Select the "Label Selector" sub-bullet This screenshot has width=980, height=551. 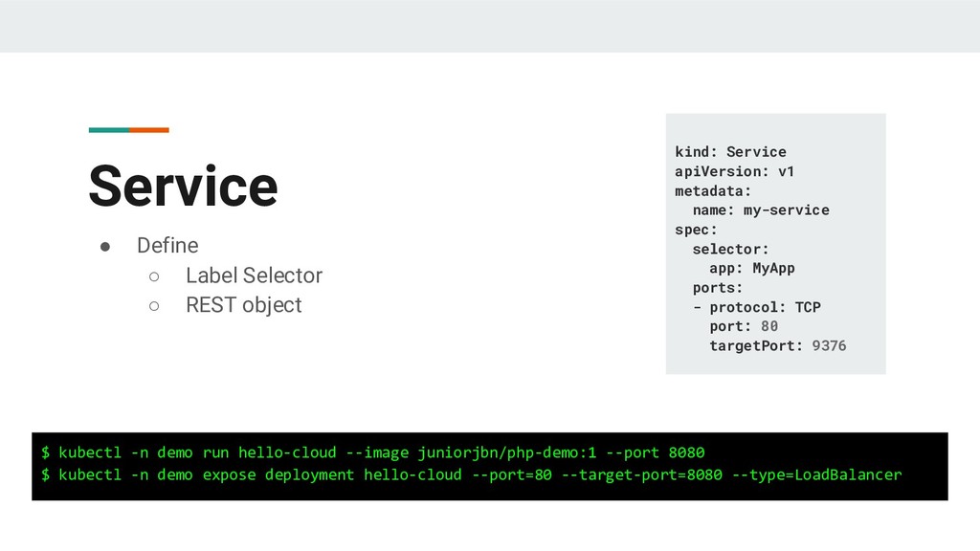pyautogui.click(x=254, y=275)
